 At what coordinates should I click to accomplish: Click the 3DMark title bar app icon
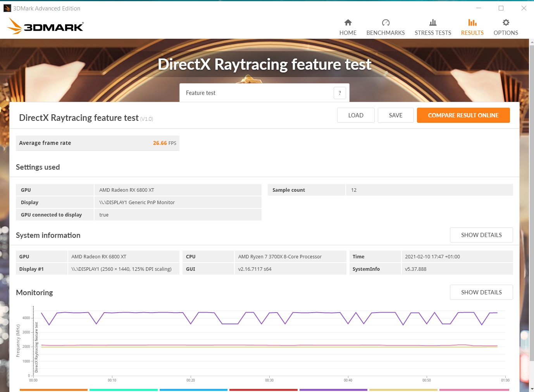[x=7, y=8]
